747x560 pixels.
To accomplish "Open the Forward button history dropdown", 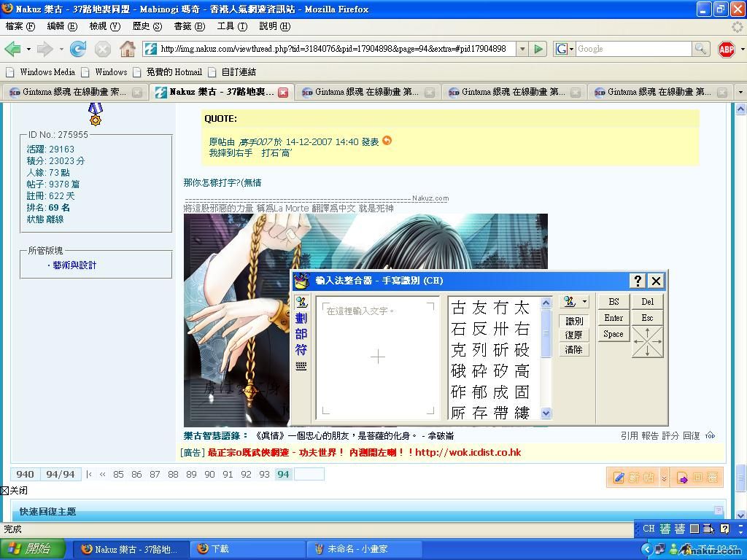I will [x=61, y=49].
